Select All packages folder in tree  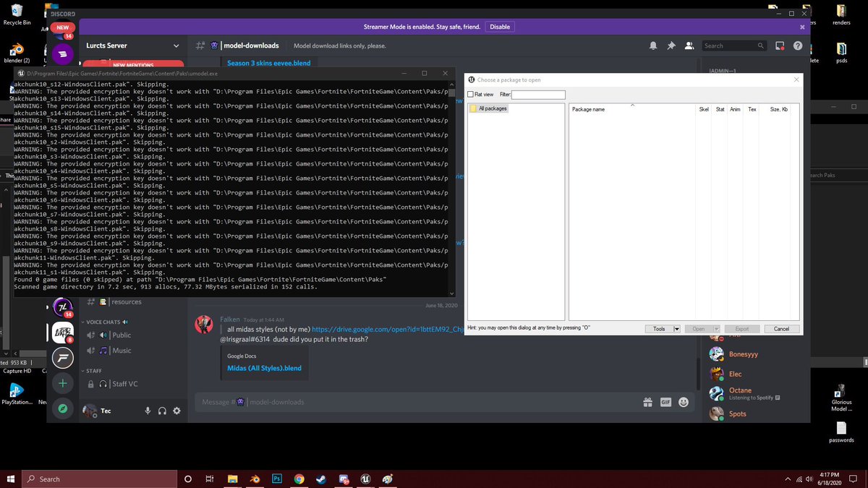pos(488,108)
